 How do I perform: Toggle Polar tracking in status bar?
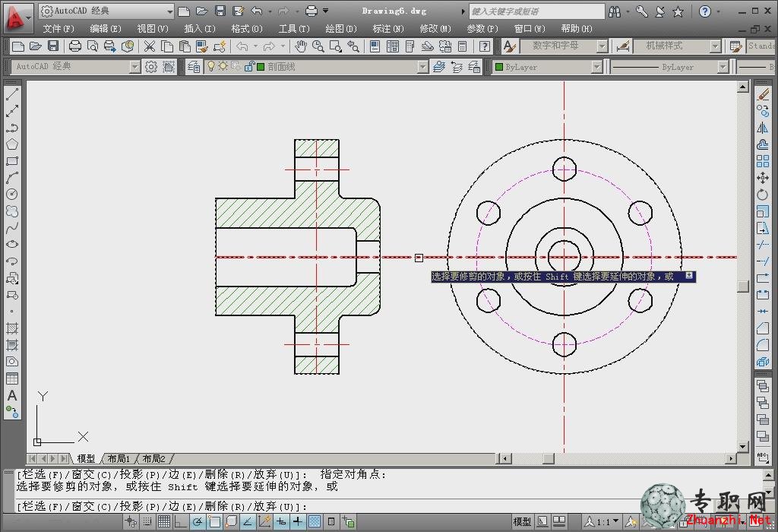click(198, 521)
